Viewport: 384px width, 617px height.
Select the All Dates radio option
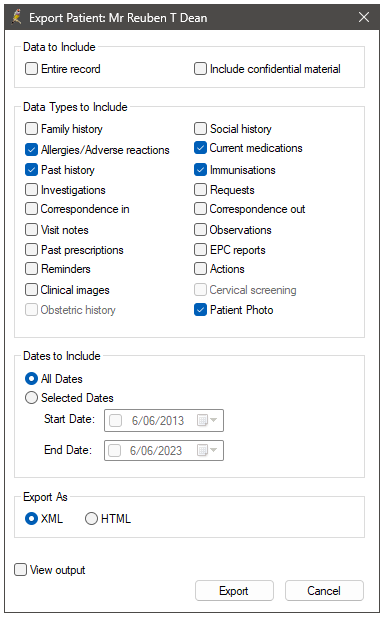31,379
